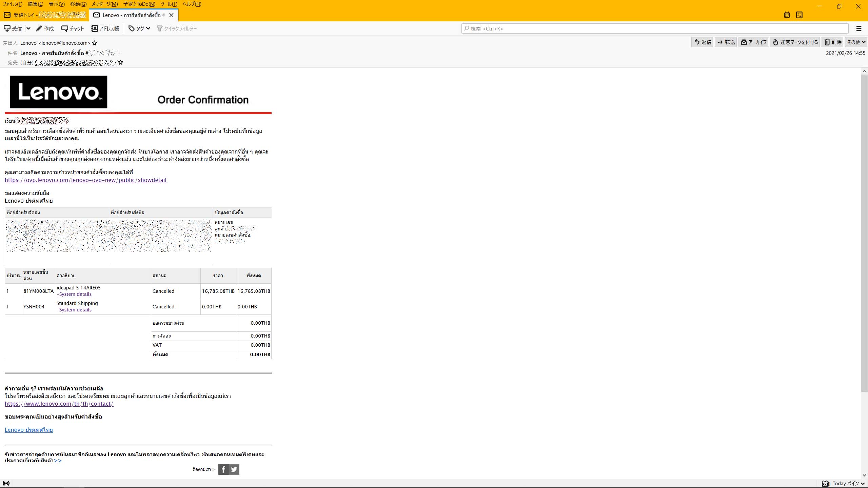Open the Facebook icon
This screenshot has width=868, height=488.
223,469
